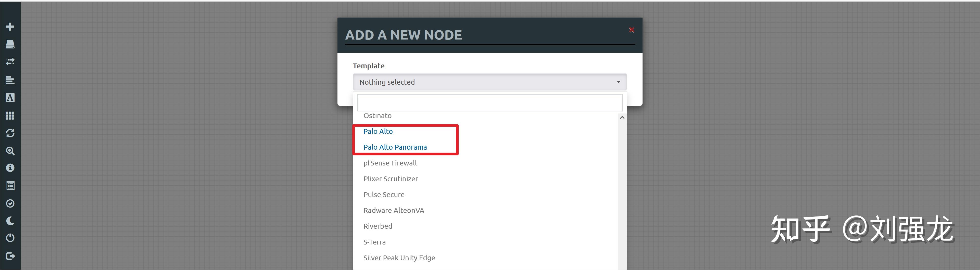Screen dimensions: 980x270
Task: Open Startup-configs lines icon in sidebar
Action: pos(10,80)
